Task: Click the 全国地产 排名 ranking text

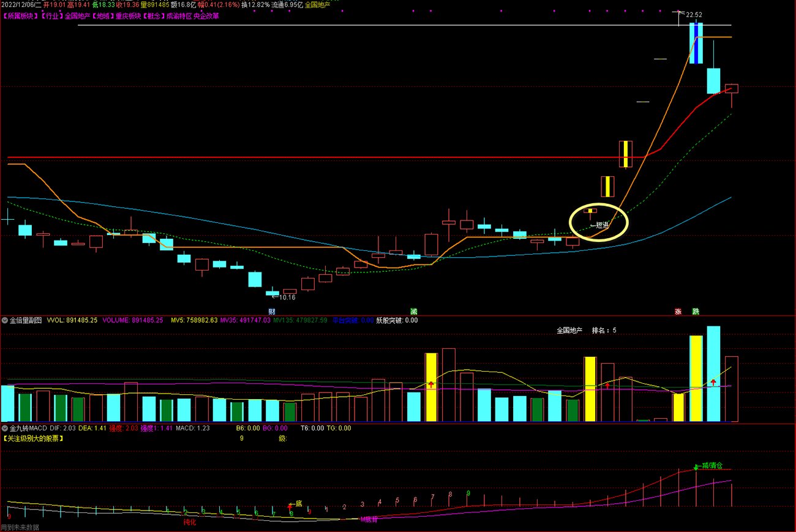Action: pos(587,331)
